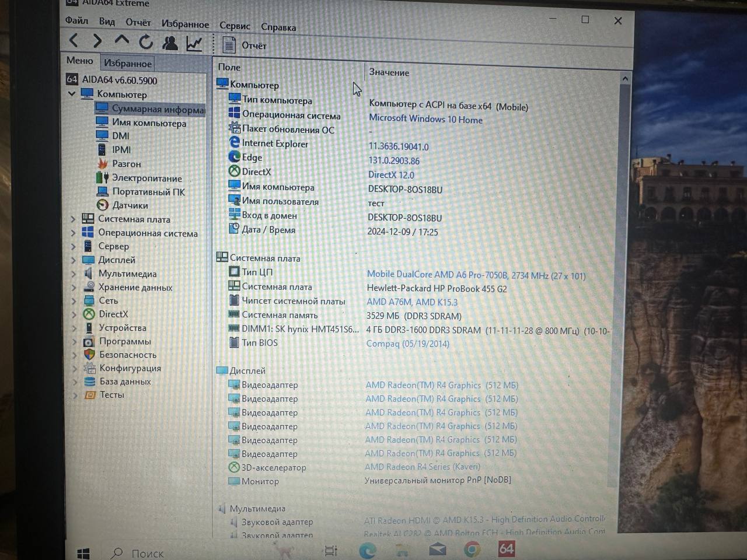Open the graph chart toolbar icon
The width and height of the screenshot is (747, 560).
pyautogui.click(x=194, y=43)
